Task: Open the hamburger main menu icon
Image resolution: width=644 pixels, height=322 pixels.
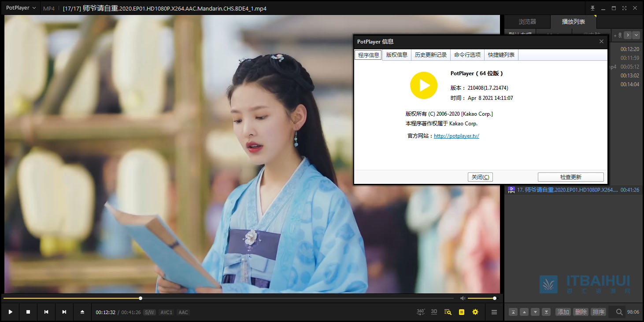Action: click(494, 312)
